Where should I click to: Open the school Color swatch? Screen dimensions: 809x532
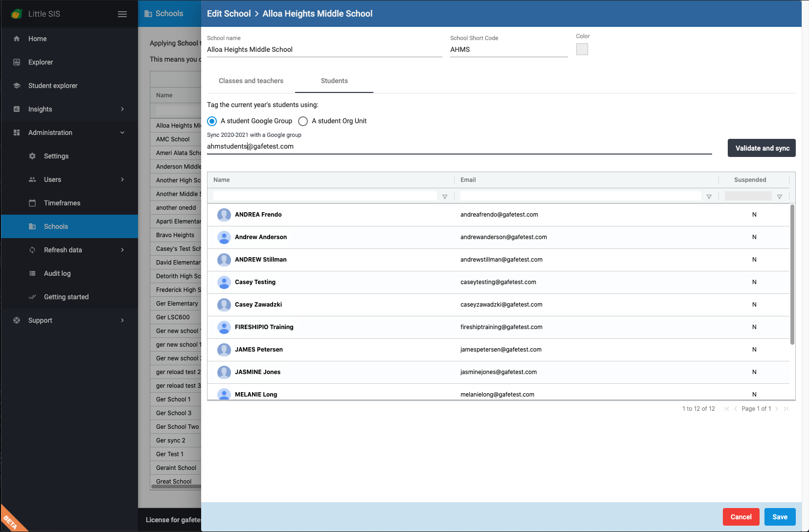pyautogui.click(x=582, y=49)
